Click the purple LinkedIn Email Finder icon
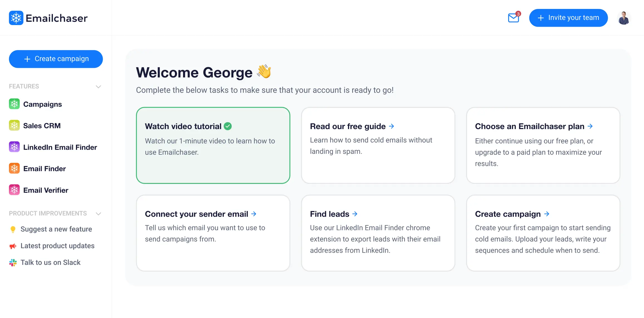The width and height of the screenshot is (644, 318). (14, 147)
